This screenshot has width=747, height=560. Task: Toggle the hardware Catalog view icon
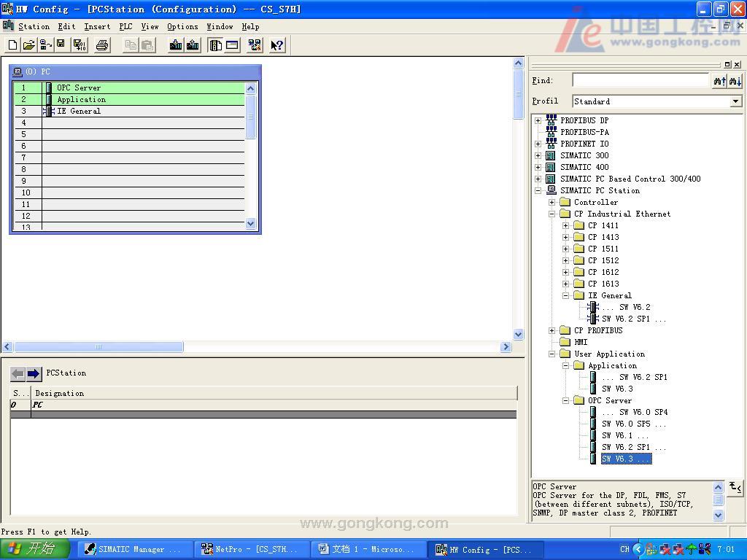(x=215, y=45)
